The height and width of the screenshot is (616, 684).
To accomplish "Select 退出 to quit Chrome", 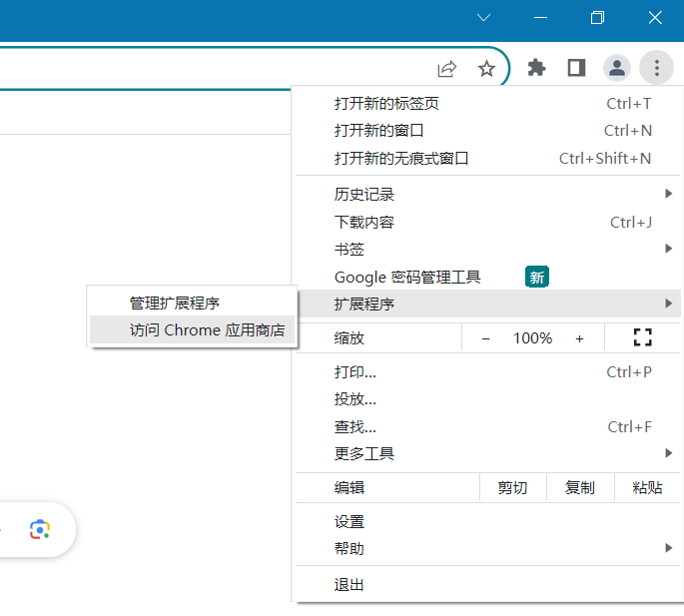I will (x=487, y=585).
